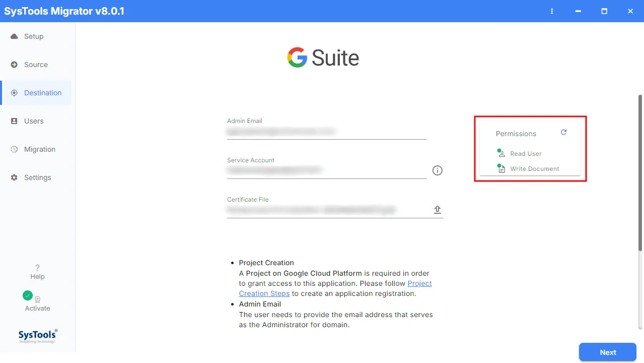
Task: Click the Project Creation bullet heading
Action: tap(266, 263)
